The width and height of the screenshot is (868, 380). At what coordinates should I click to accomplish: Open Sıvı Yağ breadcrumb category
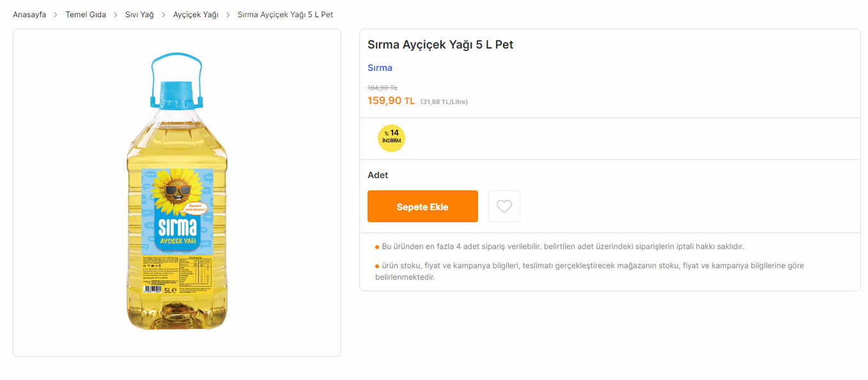(139, 15)
